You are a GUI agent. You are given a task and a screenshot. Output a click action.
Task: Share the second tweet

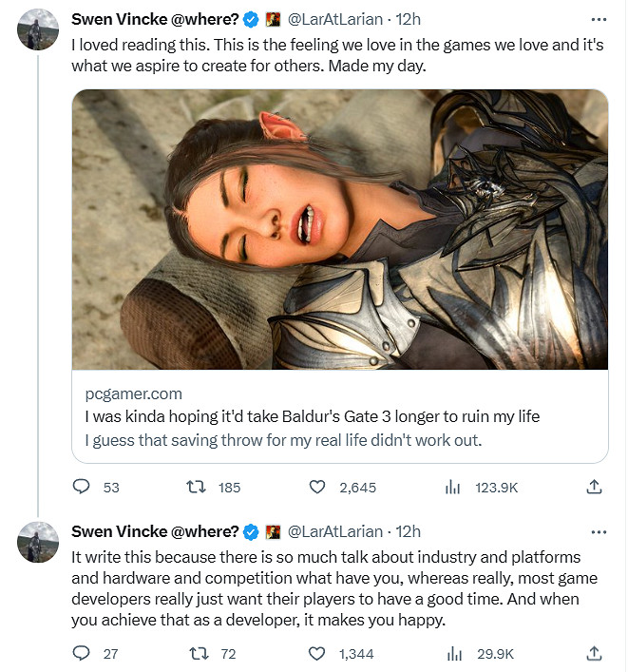pos(595,653)
